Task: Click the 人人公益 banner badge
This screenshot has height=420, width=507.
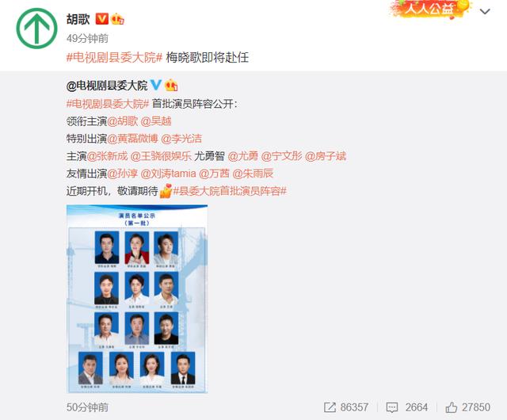Action: pyautogui.click(x=429, y=9)
